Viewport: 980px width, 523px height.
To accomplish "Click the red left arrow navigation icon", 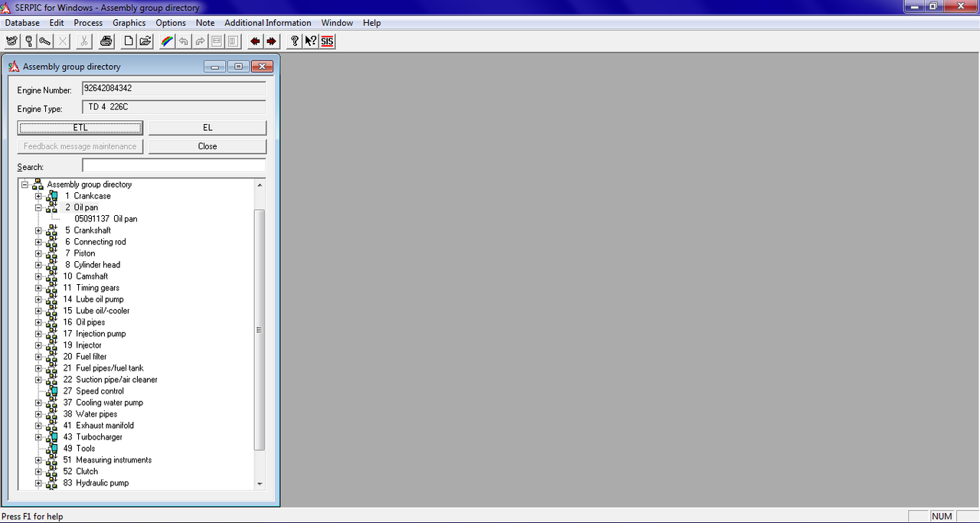I will [255, 41].
